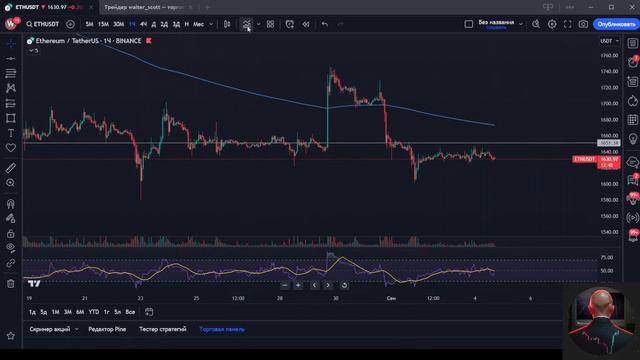Select the 4Ч timeframe
This screenshot has height=360, width=640.
tap(143, 24)
